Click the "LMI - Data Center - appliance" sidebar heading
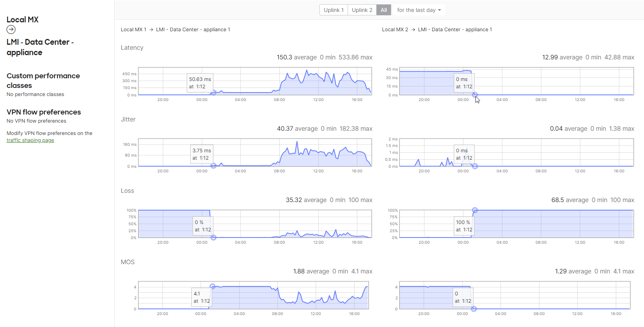The image size is (644, 327). (40, 47)
